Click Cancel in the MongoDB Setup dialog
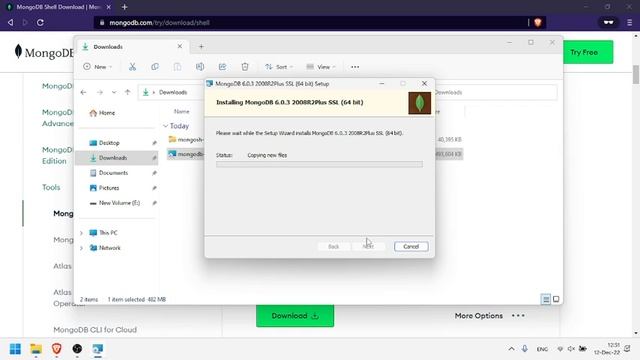 tap(411, 247)
